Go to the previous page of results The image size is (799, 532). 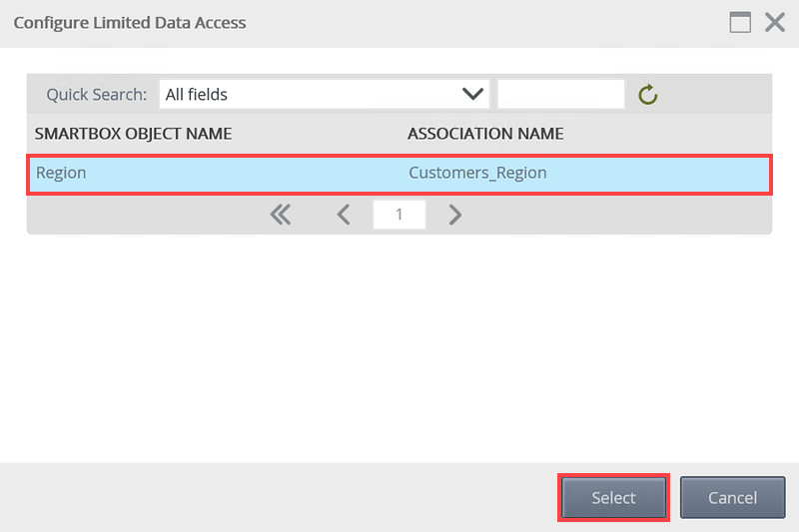point(343,215)
